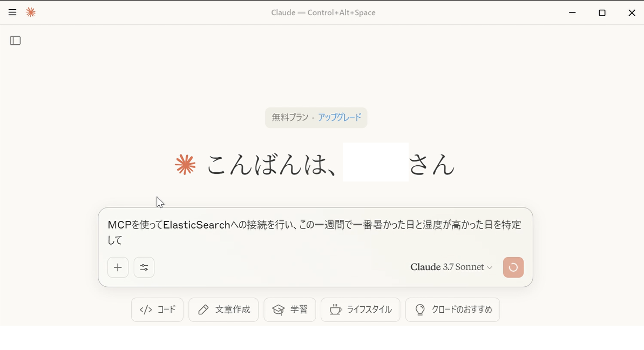Screen dimensions: 644x350
Task: Open the クロードのおすすめ suggestion chip
Action: pos(452,309)
